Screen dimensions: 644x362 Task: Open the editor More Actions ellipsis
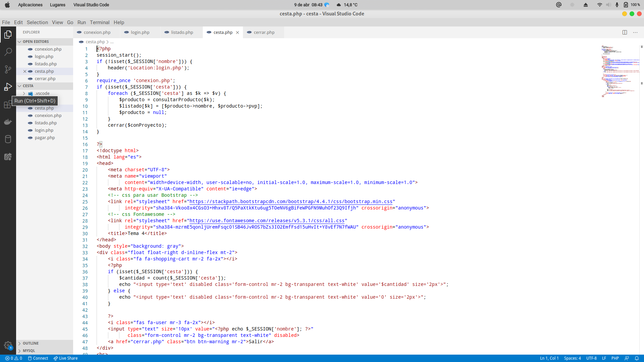tap(635, 33)
